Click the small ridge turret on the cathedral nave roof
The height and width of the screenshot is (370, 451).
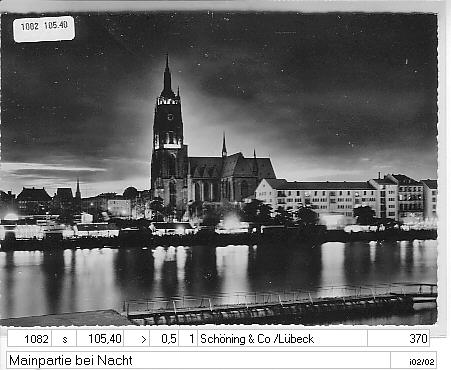tap(224, 145)
